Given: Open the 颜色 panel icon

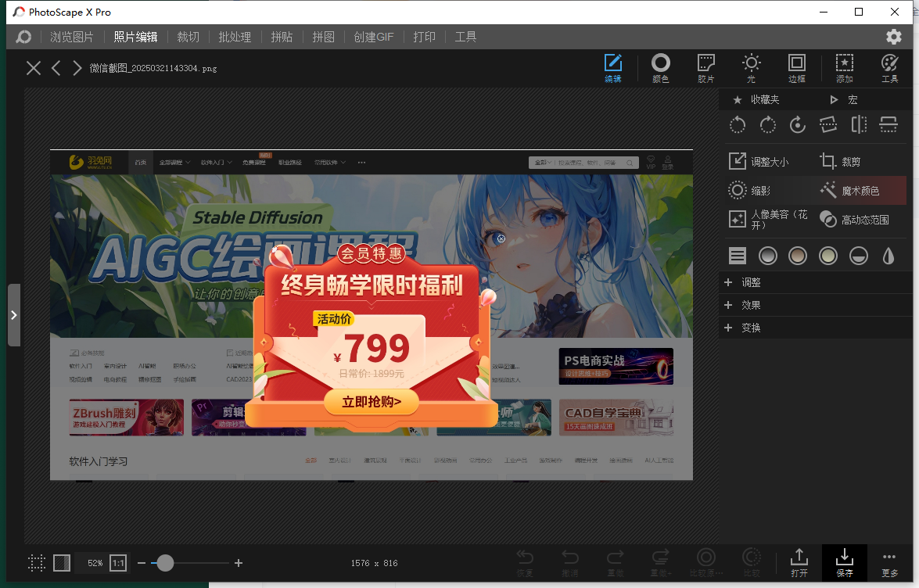Looking at the screenshot, I should pyautogui.click(x=661, y=68).
